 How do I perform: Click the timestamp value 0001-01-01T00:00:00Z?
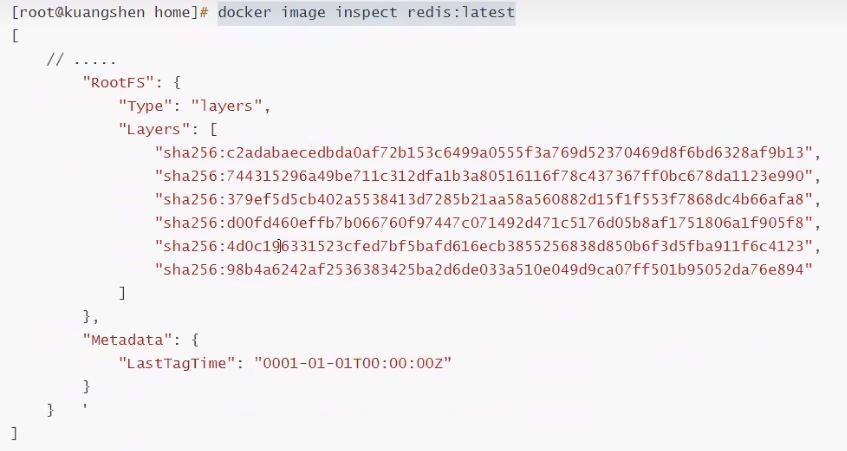(353, 361)
